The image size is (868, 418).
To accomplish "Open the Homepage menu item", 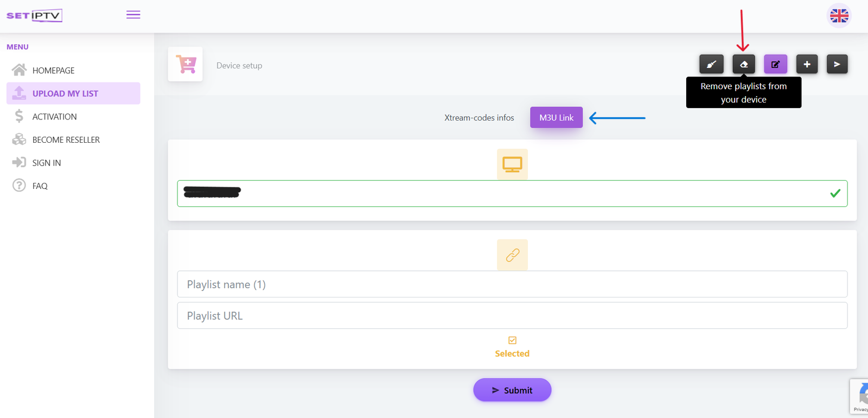I will [x=53, y=71].
